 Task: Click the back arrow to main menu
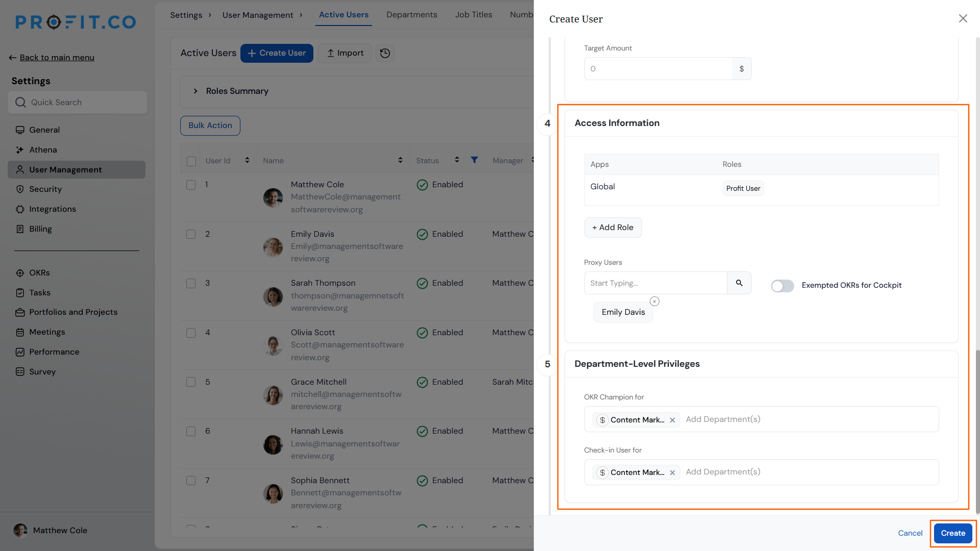(13, 58)
